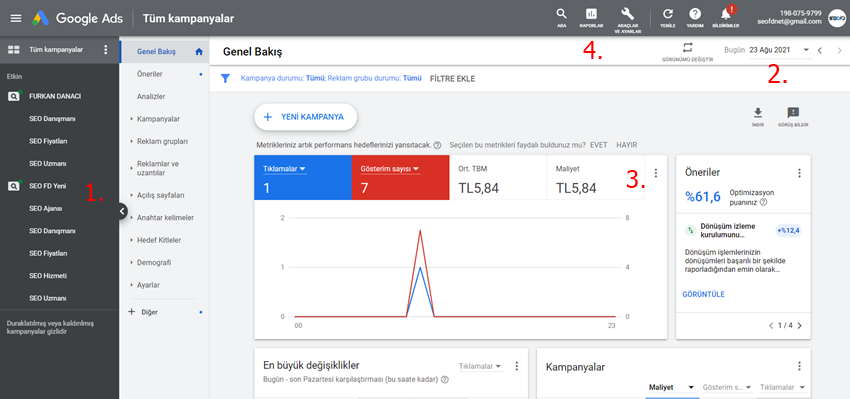
Task: Open the Demografi navigation item
Action: tap(154, 262)
